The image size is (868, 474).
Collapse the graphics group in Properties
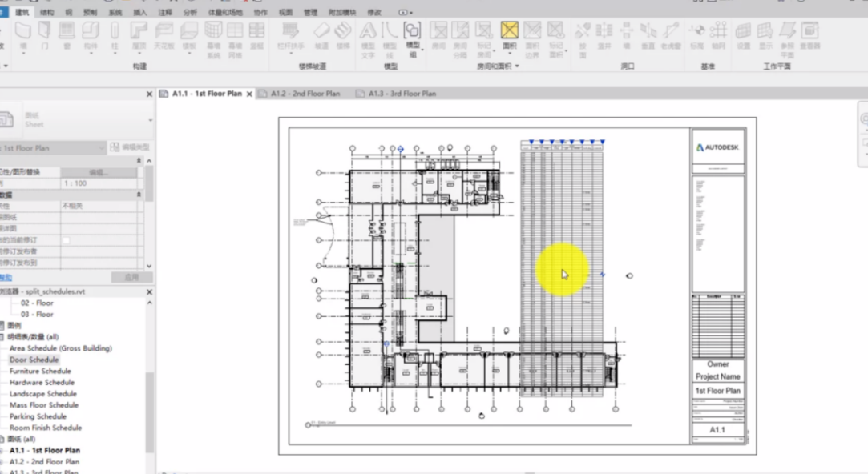tap(139, 160)
